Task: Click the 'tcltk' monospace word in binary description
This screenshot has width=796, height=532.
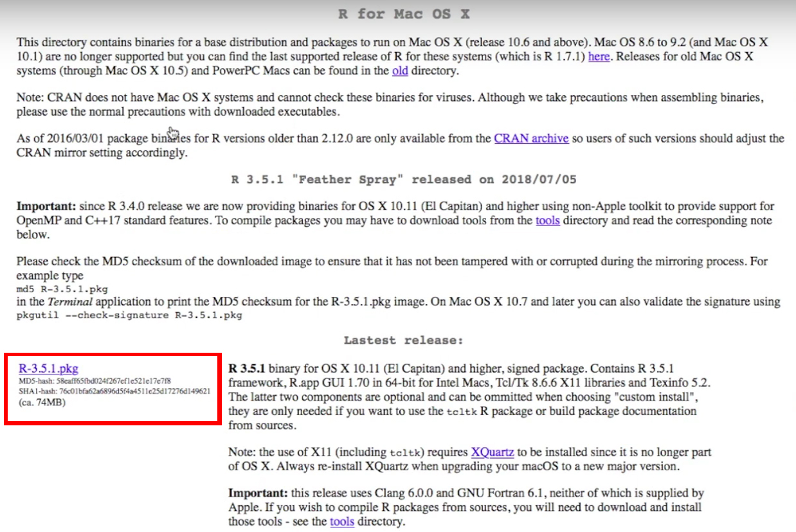Action: point(462,411)
